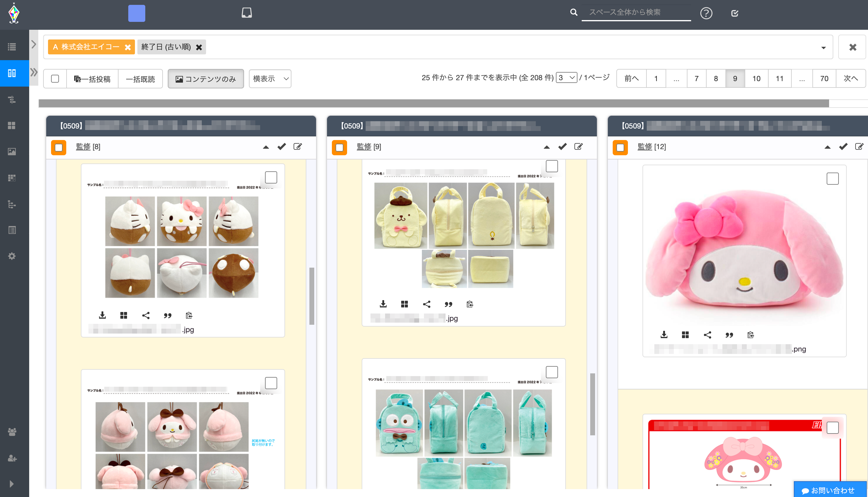
Task: Open the settings gear sidebar icon
Action: click(x=12, y=256)
